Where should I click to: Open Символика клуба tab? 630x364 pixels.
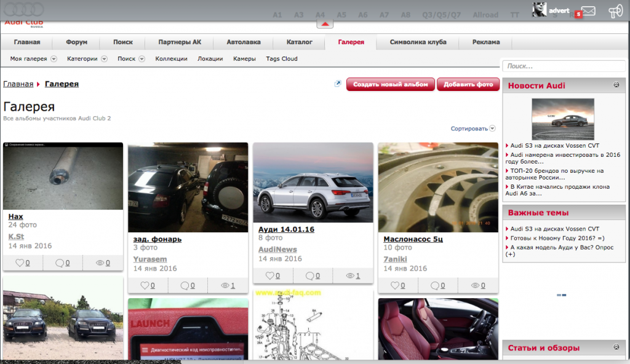(418, 42)
